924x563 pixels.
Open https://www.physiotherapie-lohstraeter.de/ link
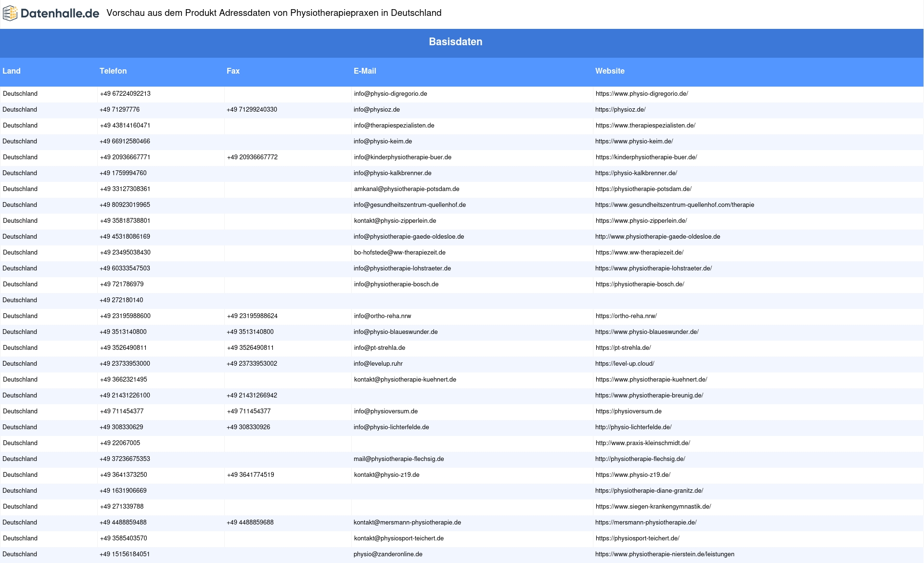pyautogui.click(x=654, y=269)
